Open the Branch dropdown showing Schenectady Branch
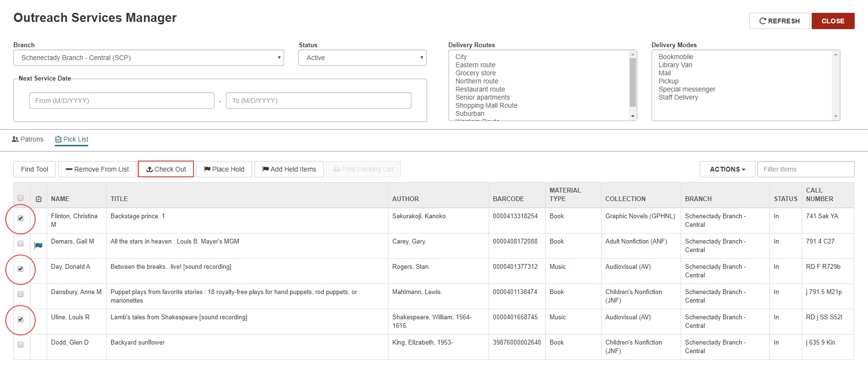This screenshot has width=868, height=376. (149, 58)
